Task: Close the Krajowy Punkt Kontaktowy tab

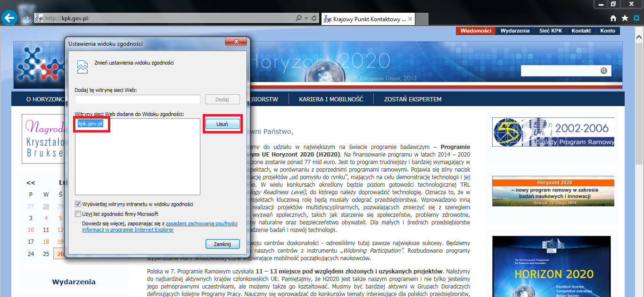Action: [x=410, y=19]
